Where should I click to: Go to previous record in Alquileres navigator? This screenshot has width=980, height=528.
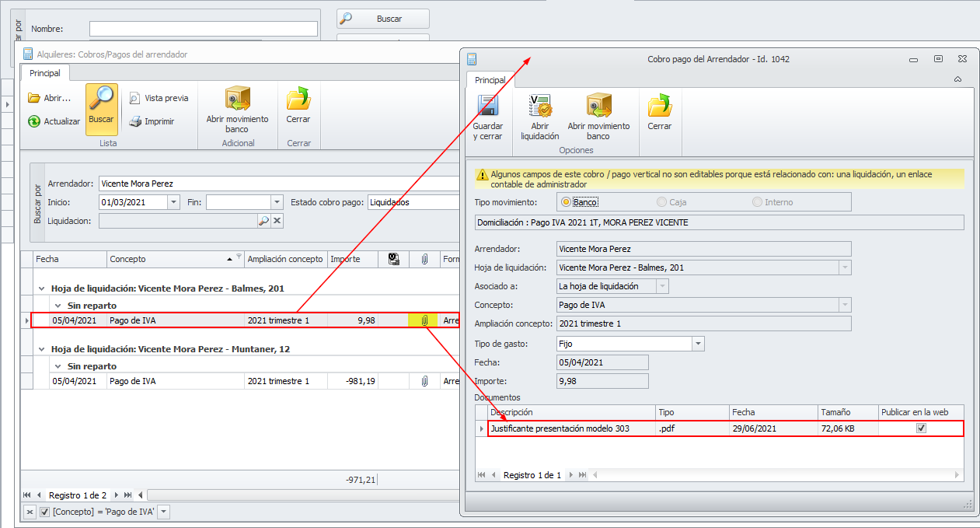[x=39, y=495]
